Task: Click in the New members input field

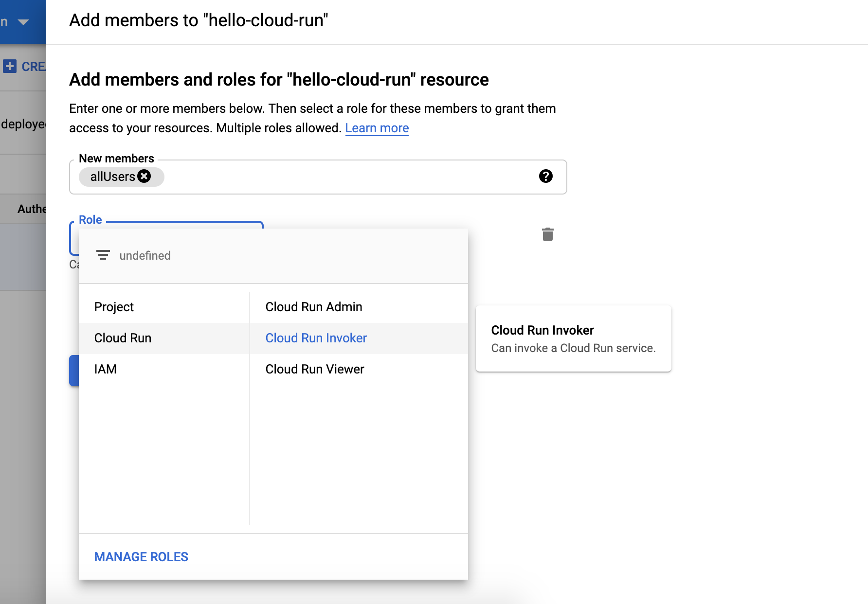Action: (x=318, y=177)
